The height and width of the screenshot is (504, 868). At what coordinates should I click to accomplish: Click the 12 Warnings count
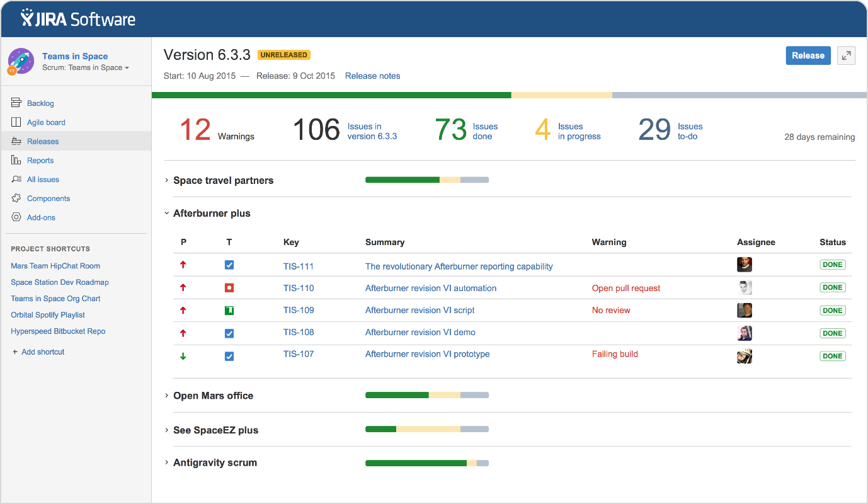point(217,130)
